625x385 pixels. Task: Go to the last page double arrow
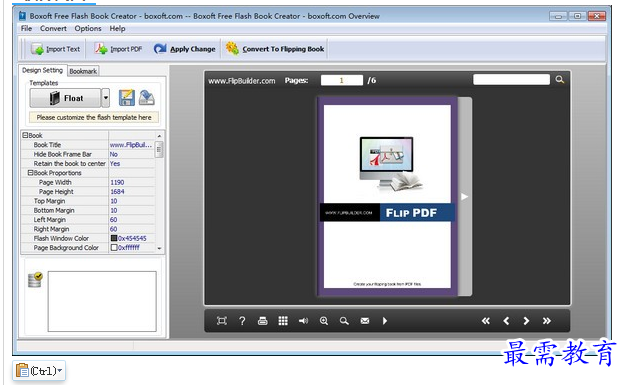pyautogui.click(x=546, y=321)
